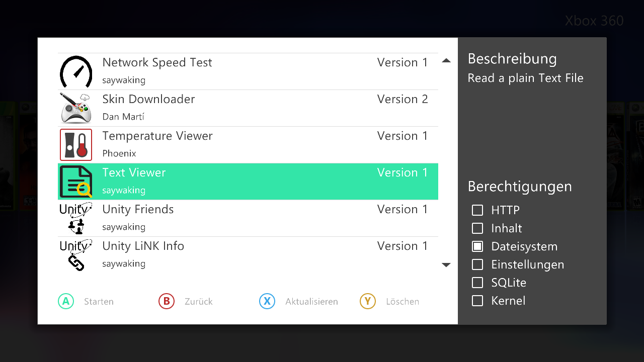Select the Unity Friends title
The image size is (644, 362).
[138, 209]
